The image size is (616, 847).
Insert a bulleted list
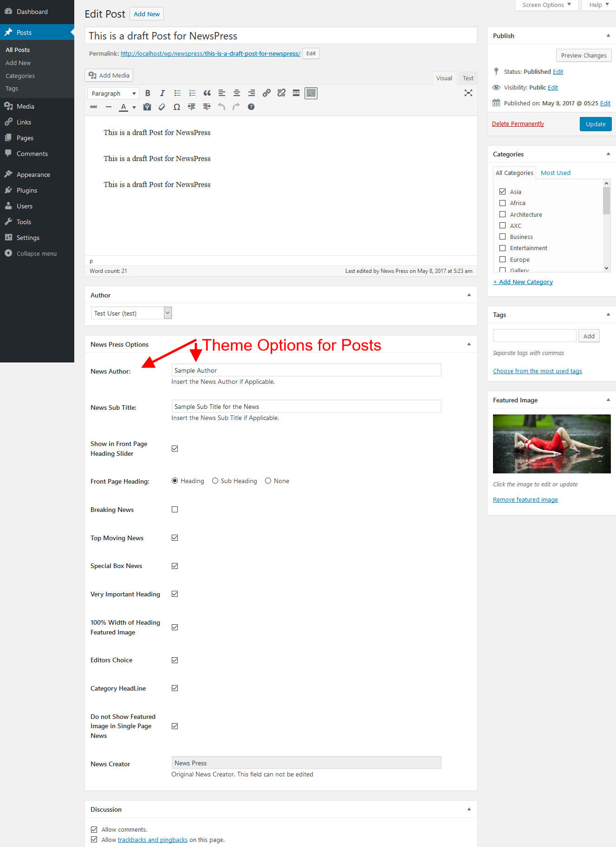tap(177, 93)
